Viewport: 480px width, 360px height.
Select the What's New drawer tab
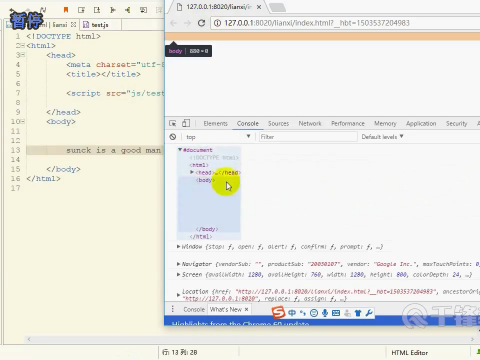pos(226,309)
